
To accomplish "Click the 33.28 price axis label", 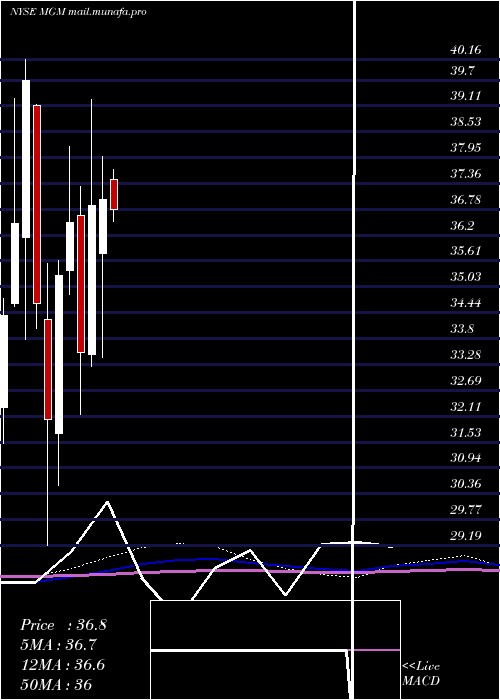I will [x=466, y=355].
